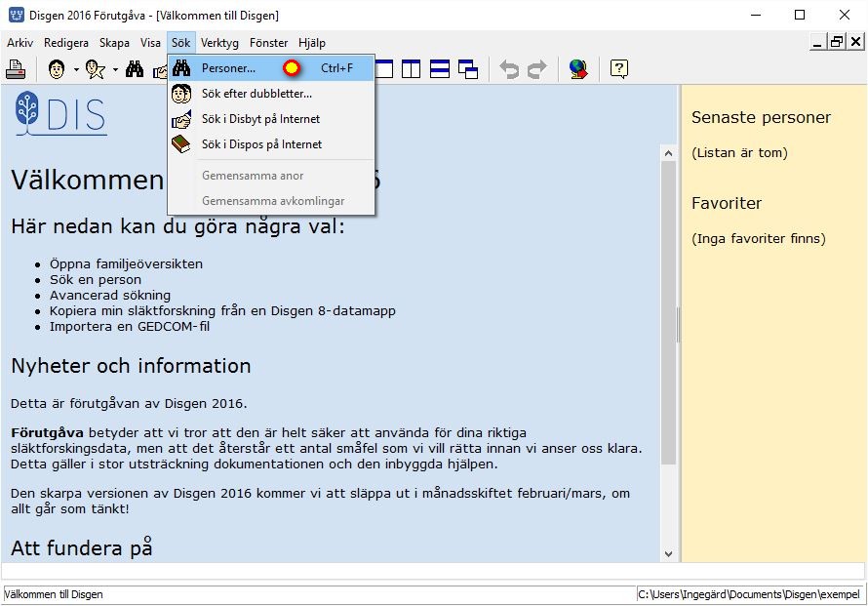The width and height of the screenshot is (868, 606).
Task: Click the (Listan är tom) text
Action: 739,153
